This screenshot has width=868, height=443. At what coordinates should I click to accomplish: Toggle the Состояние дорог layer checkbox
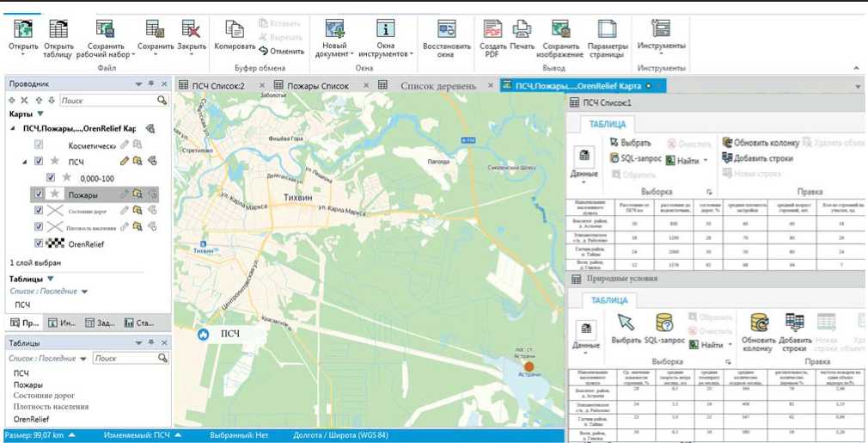click(39, 210)
